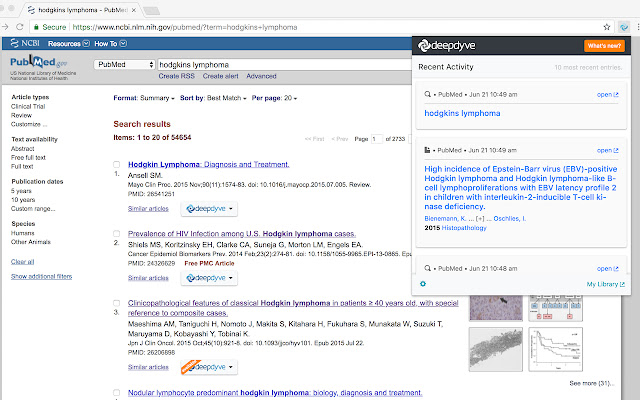
Task: Filter results by Full text
Action: 22,167
